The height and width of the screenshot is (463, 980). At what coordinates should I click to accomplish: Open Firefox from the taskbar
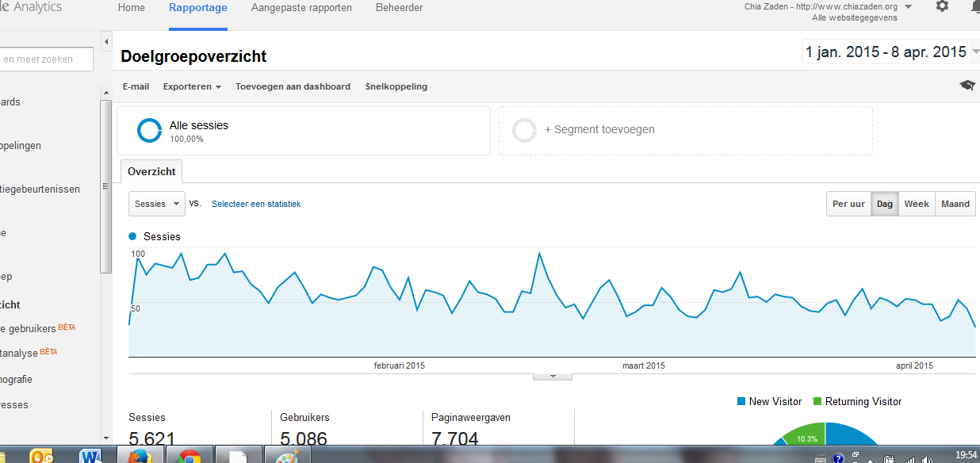tap(140, 457)
